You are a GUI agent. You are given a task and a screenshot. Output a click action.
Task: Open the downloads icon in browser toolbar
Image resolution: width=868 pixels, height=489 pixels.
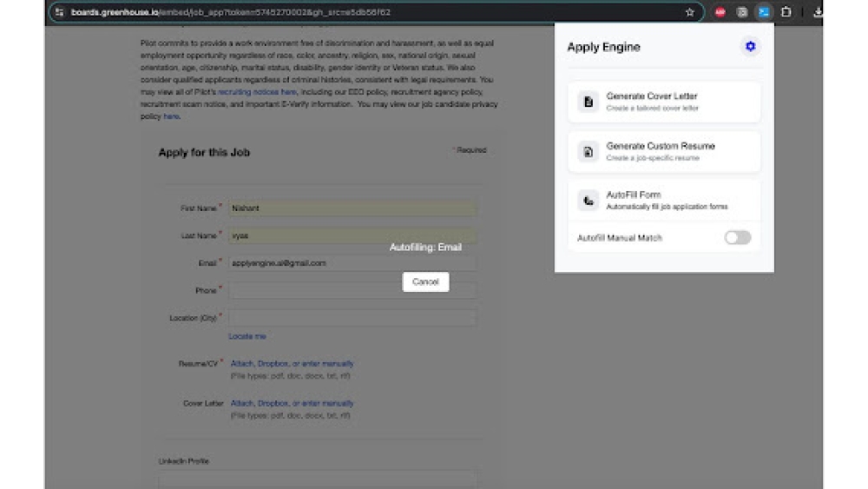point(817,12)
